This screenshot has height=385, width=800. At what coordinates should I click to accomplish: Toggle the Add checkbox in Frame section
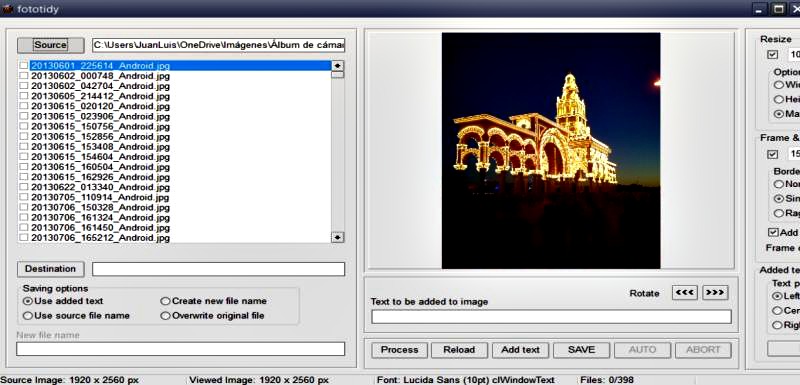coord(773,232)
